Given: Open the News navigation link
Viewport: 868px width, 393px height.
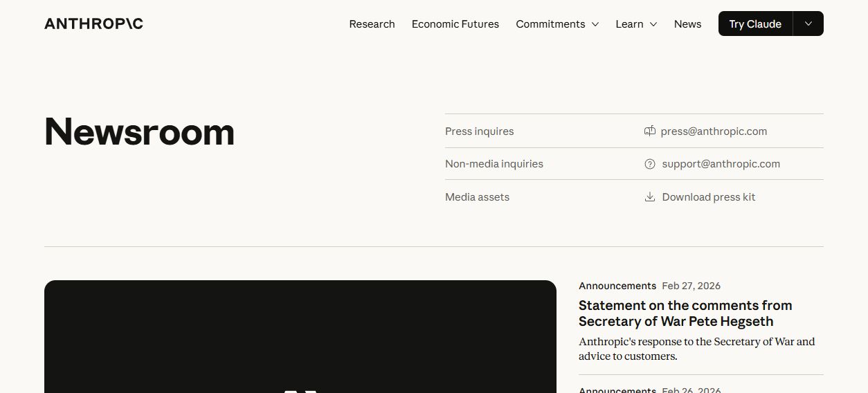Looking at the screenshot, I should click(x=687, y=24).
